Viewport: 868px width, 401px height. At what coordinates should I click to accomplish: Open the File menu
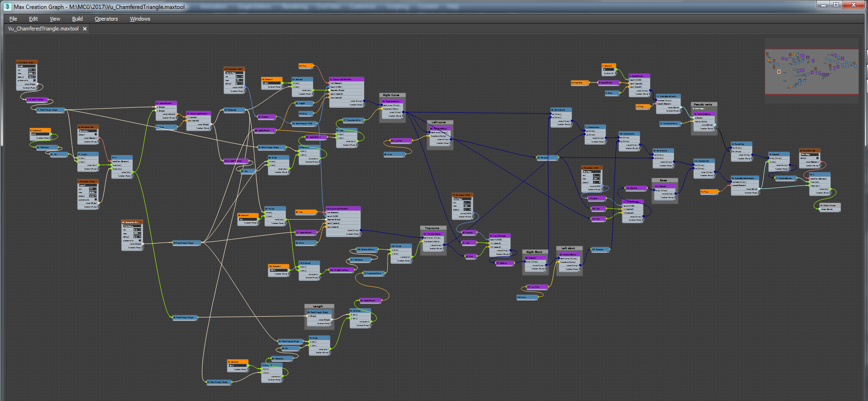coord(13,19)
